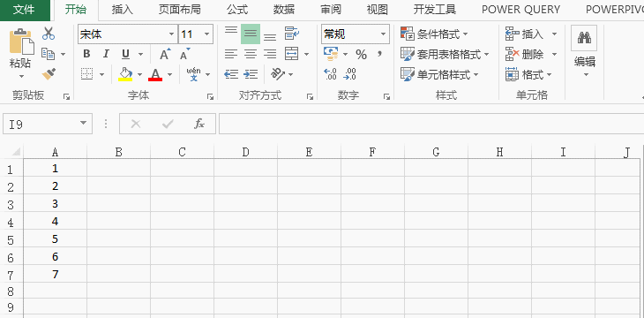
Task: Apply comma style
Action: click(x=380, y=54)
